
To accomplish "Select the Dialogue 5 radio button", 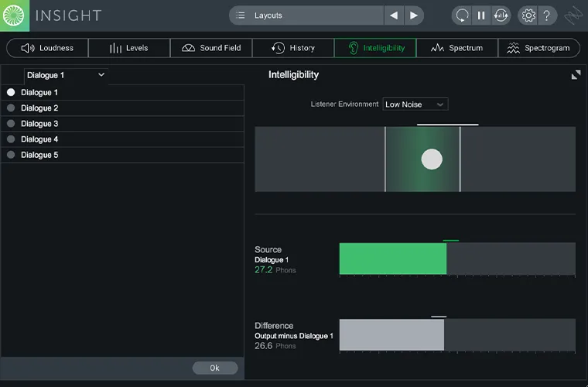I will coord(11,155).
